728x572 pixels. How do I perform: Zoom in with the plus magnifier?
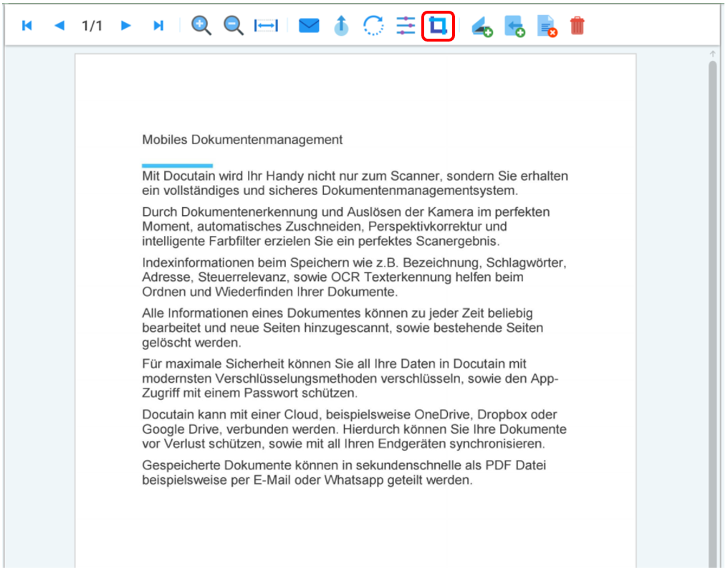pos(201,26)
